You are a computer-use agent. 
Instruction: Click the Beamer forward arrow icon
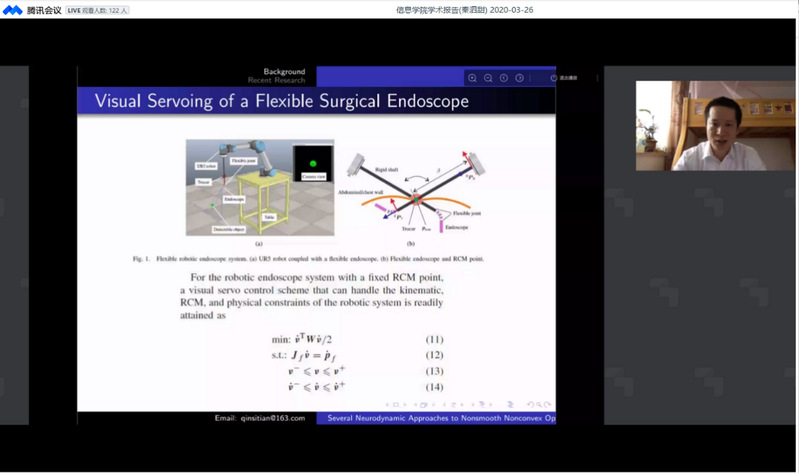547,405
